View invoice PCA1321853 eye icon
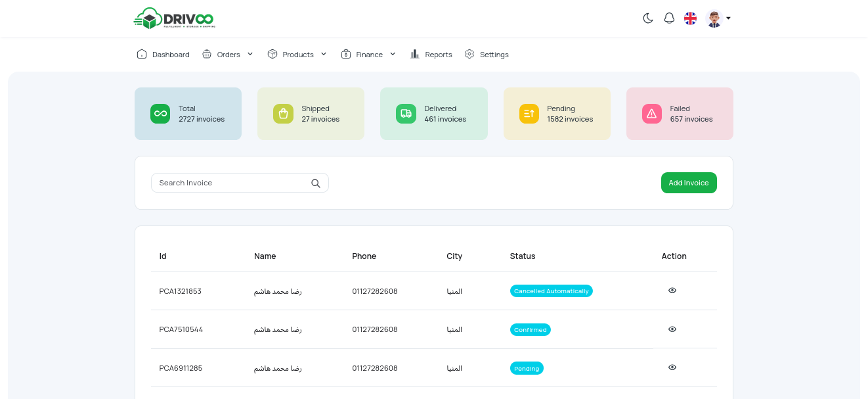This screenshot has width=868, height=399. tap(672, 290)
